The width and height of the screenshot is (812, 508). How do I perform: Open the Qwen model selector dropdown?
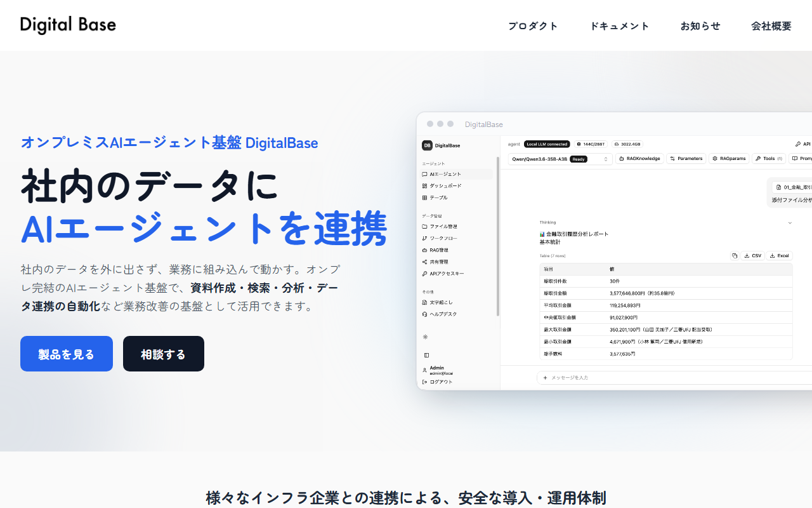pos(560,159)
